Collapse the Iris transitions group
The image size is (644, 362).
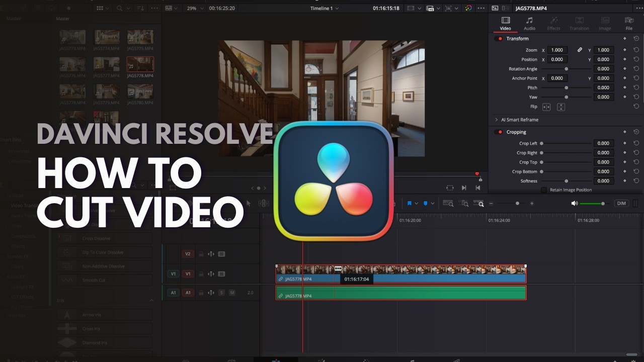click(151, 300)
